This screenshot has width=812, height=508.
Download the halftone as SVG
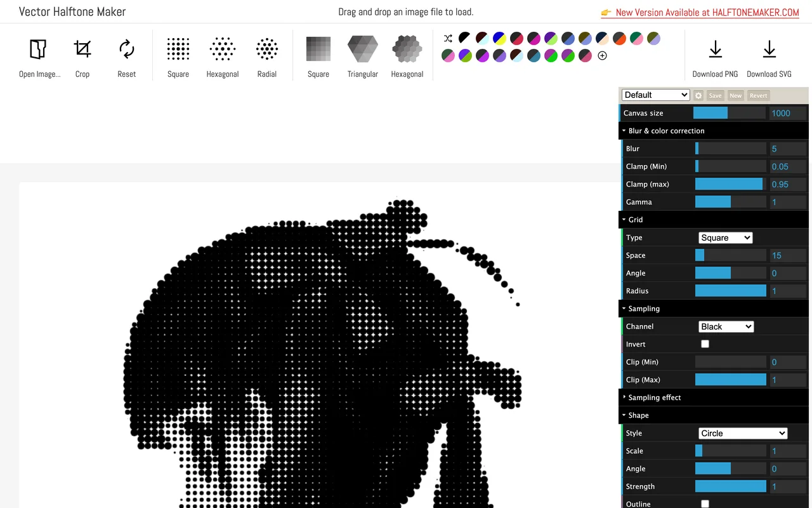pyautogui.click(x=769, y=57)
